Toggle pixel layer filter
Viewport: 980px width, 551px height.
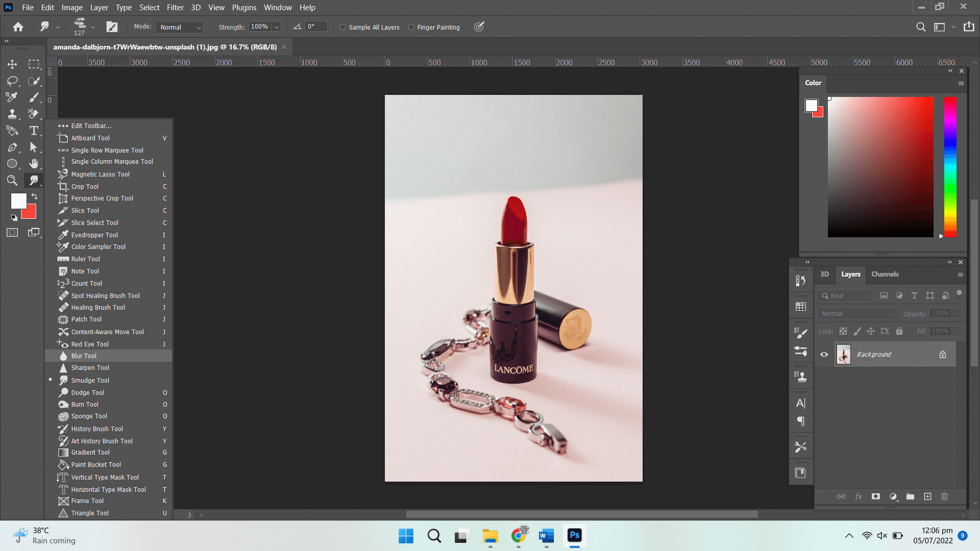(884, 295)
